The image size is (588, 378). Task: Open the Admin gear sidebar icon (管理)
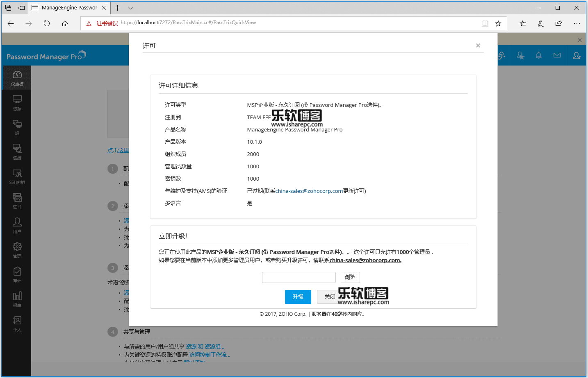(x=17, y=250)
